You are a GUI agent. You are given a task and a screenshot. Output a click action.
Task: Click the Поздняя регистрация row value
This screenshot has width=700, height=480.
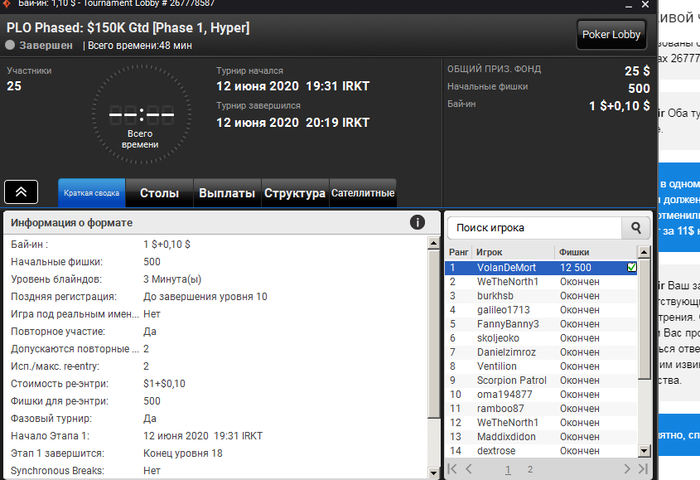coord(205,296)
